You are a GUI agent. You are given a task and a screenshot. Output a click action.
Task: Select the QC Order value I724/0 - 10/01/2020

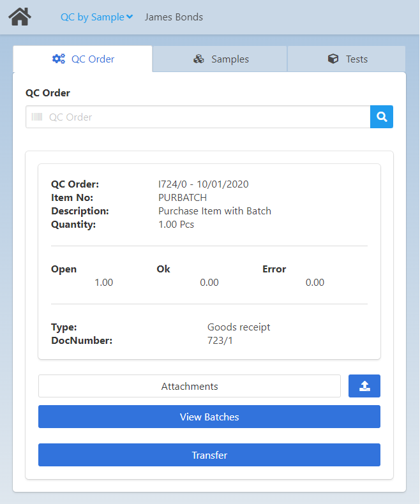(x=203, y=184)
